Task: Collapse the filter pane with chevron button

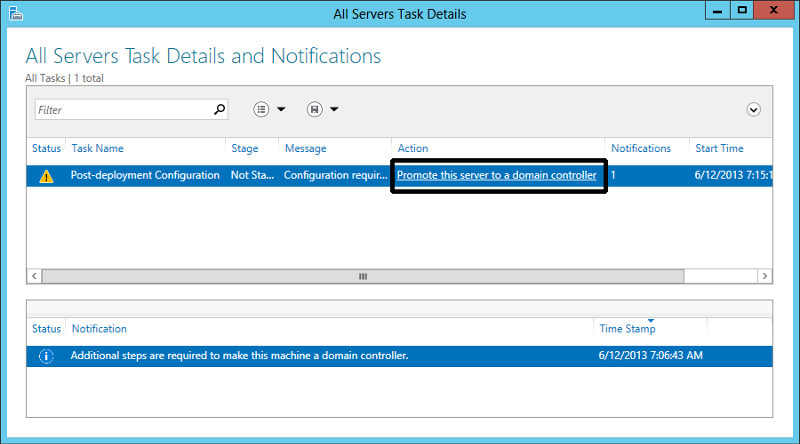Action: tap(754, 110)
